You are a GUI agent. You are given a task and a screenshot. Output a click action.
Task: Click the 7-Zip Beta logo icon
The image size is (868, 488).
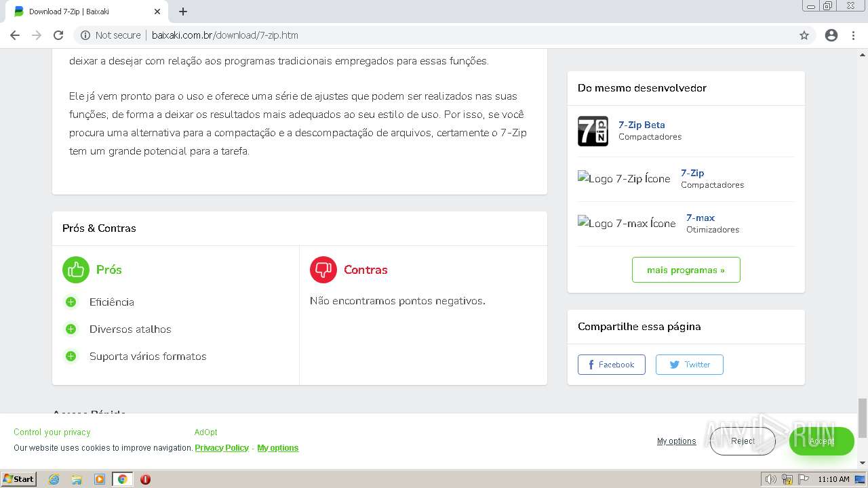tap(593, 131)
